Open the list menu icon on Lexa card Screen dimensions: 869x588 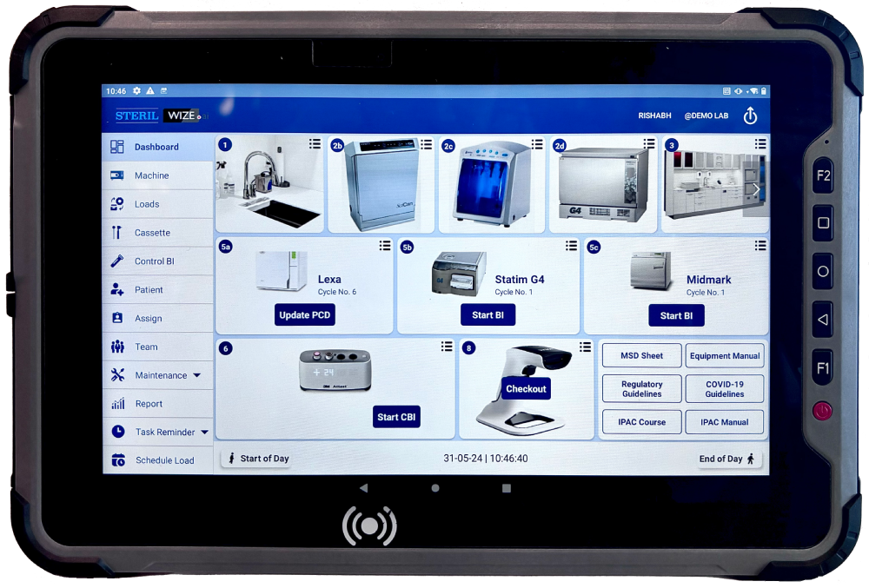(385, 246)
